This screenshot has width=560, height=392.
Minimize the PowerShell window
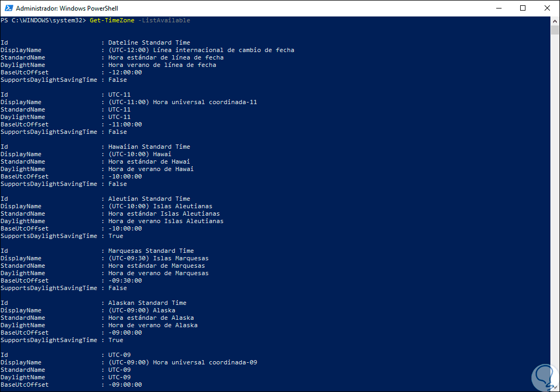tap(498, 8)
